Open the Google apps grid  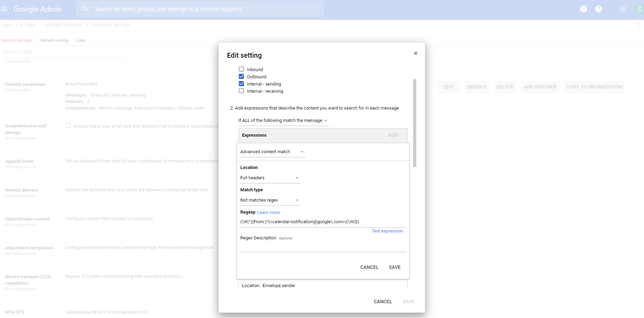623,9
